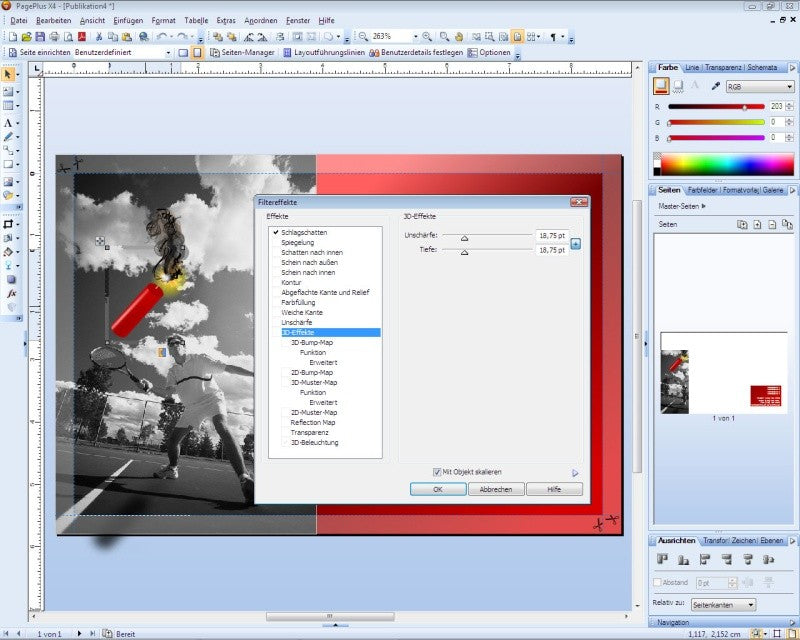Open the Seiten-Manager
This screenshot has height=640, width=800.
tap(242, 53)
